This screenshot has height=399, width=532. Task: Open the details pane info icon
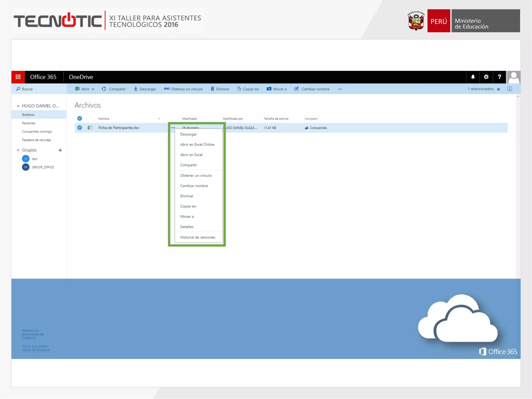(510, 89)
